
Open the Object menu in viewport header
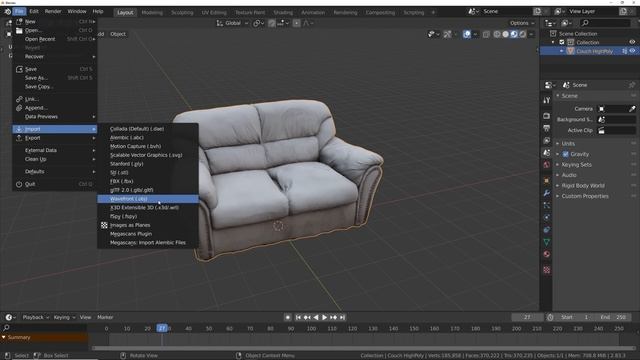pyautogui.click(x=118, y=34)
